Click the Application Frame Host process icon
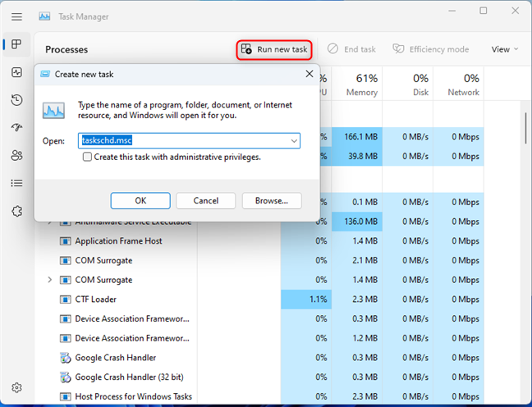 point(65,241)
